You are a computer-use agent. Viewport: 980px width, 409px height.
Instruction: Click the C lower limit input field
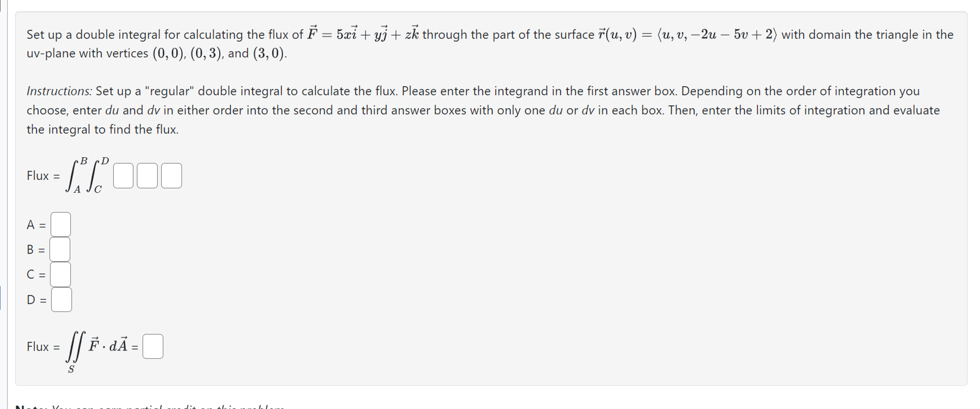coord(60,274)
